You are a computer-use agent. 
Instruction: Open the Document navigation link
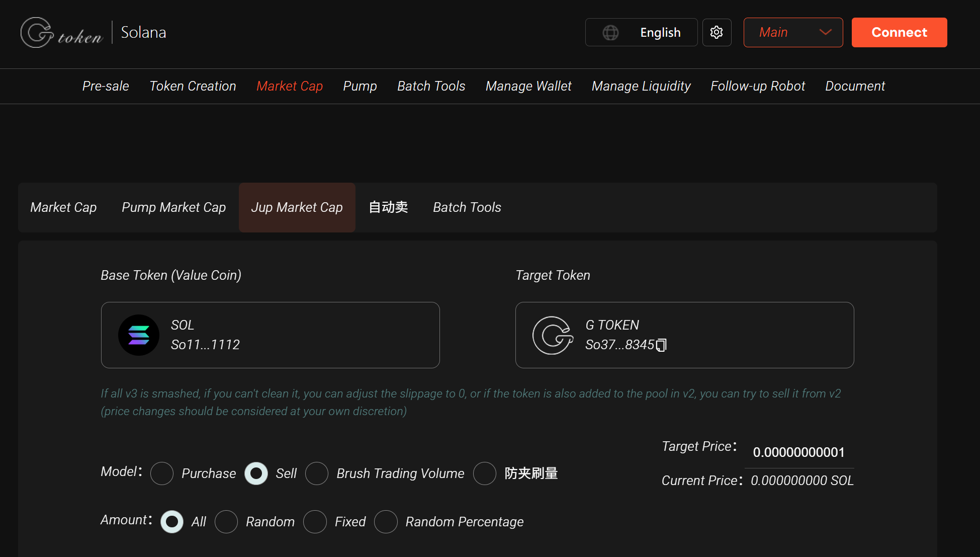click(x=854, y=86)
